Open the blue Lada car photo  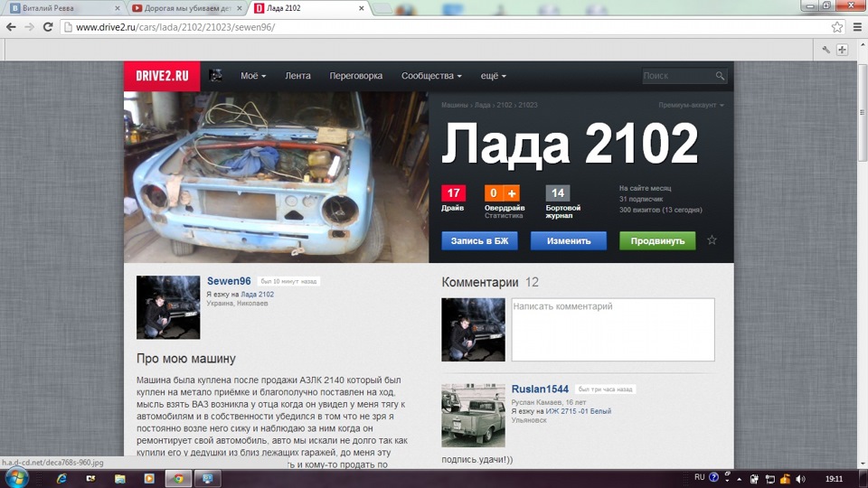pos(277,177)
